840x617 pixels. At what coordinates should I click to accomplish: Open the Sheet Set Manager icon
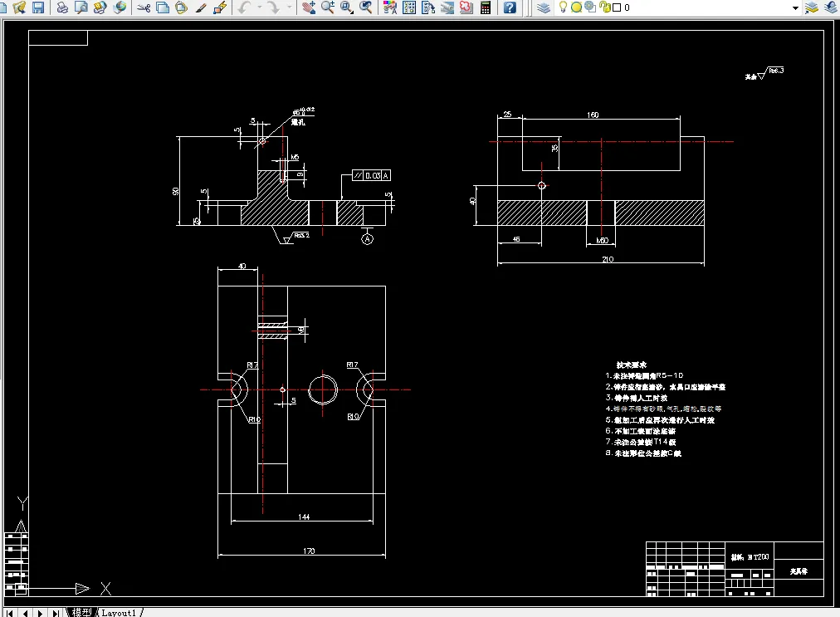[447, 7]
